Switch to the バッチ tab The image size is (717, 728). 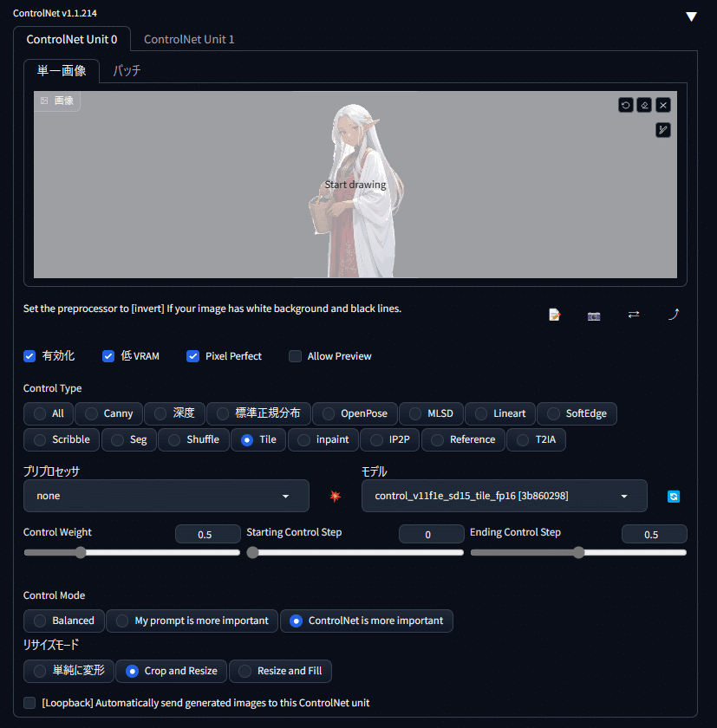[127, 72]
